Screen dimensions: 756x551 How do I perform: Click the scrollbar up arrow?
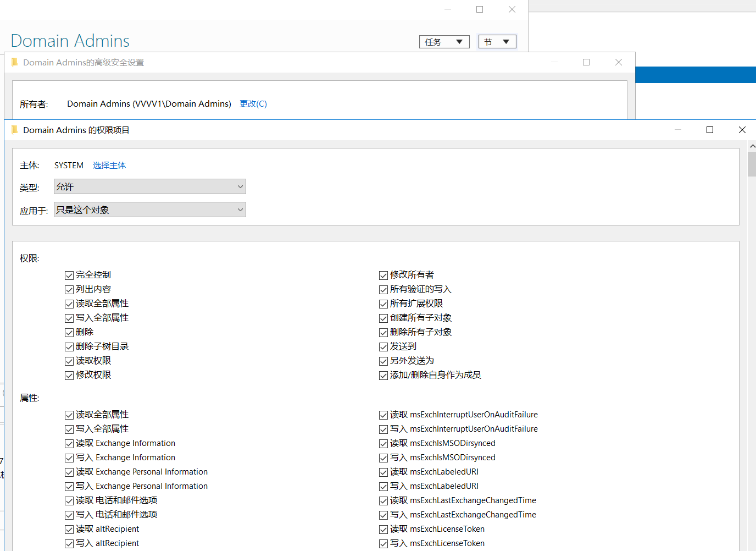coord(752,146)
